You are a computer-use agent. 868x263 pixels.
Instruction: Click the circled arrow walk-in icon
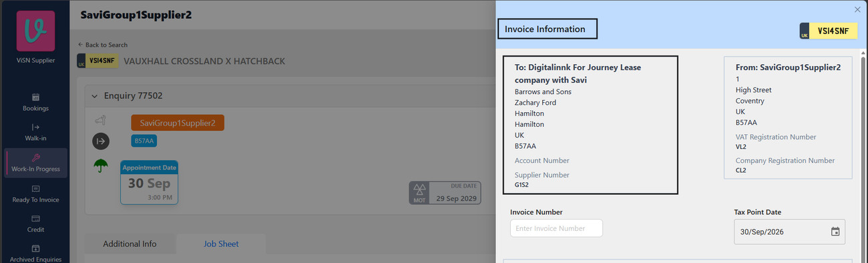pos(100,141)
